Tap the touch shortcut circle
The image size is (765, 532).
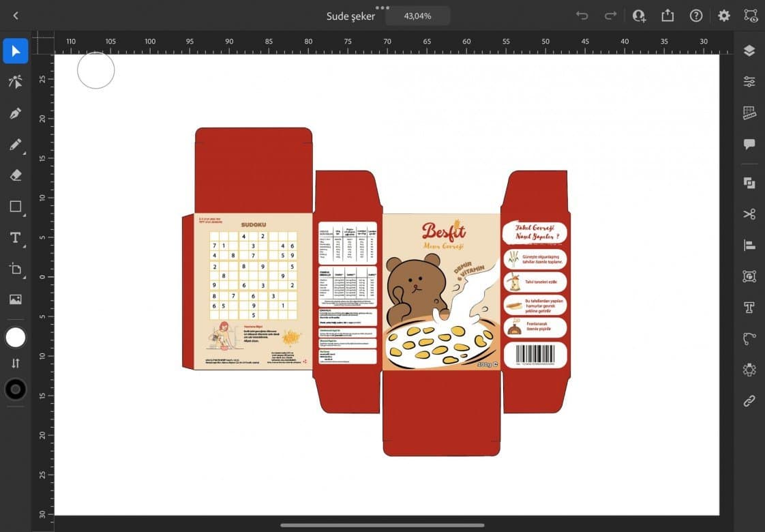(x=96, y=70)
